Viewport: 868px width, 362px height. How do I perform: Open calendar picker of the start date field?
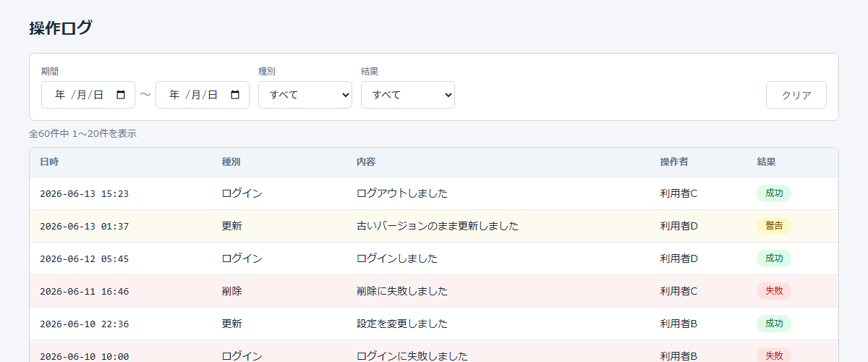pyautogui.click(x=121, y=95)
